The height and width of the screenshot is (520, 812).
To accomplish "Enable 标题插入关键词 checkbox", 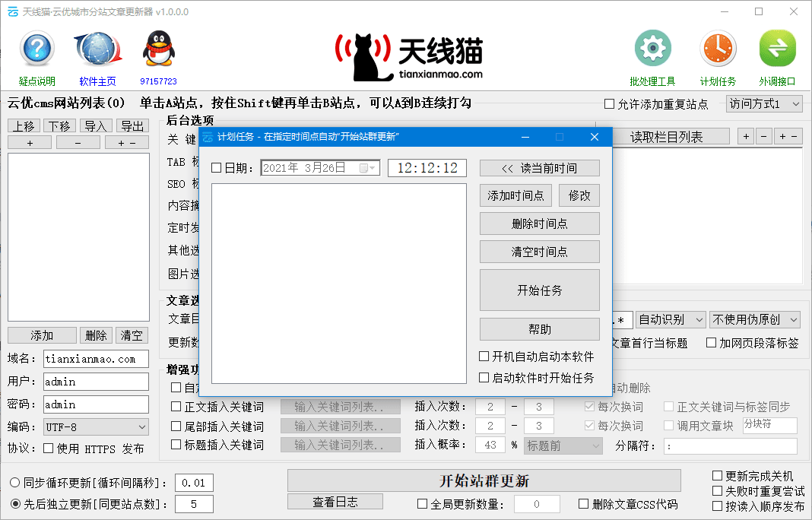I will [x=176, y=445].
